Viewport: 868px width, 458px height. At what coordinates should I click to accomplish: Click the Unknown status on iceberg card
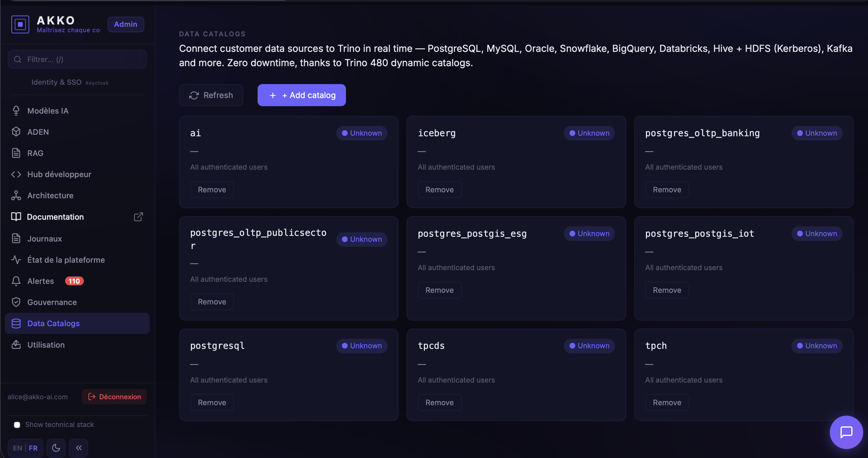pos(589,133)
